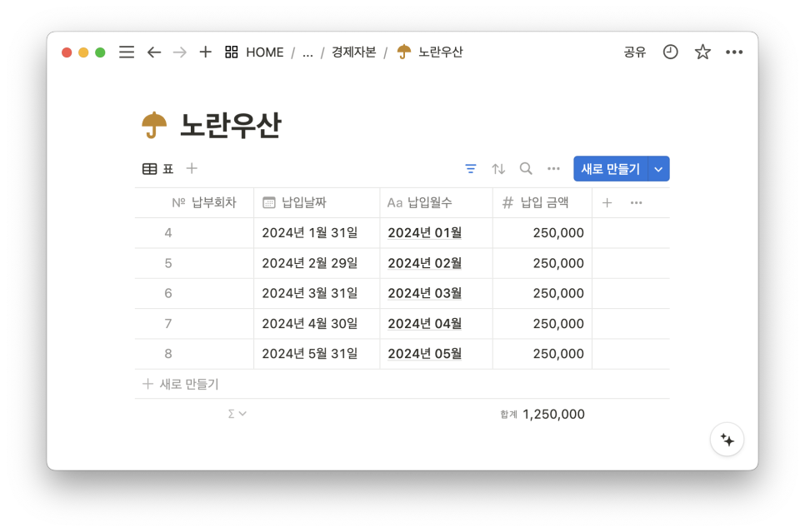Open column header more options ellipsis
The image size is (805, 532).
tap(636, 202)
